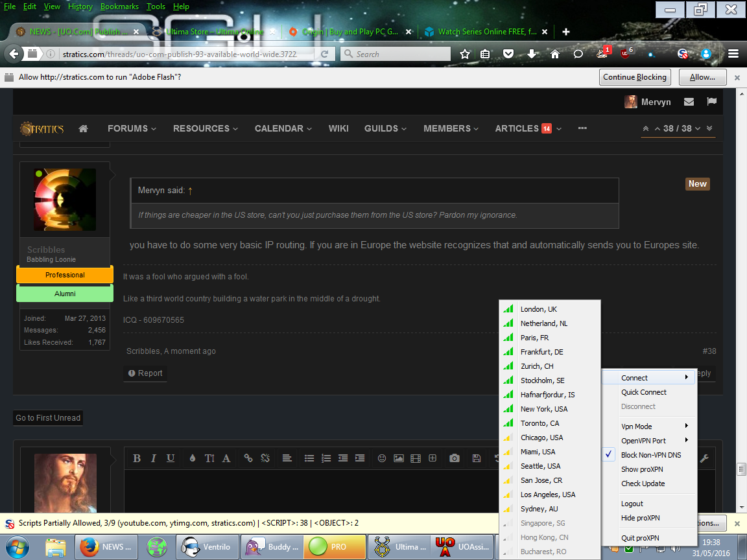Viewport: 747px width, 560px height.
Task: Outdent the text in the editor
Action: [x=343, y=458]
